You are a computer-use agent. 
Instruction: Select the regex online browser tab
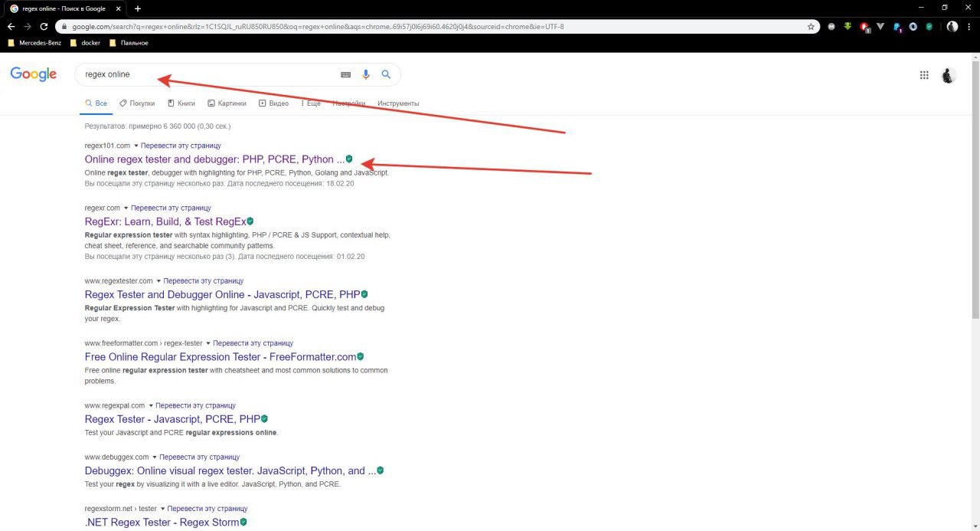[64, 8]
